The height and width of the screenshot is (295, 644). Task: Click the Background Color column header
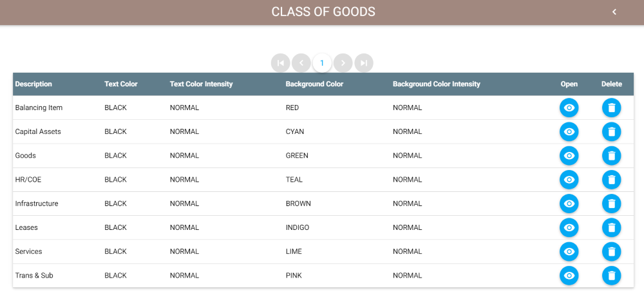coord(314,84)
